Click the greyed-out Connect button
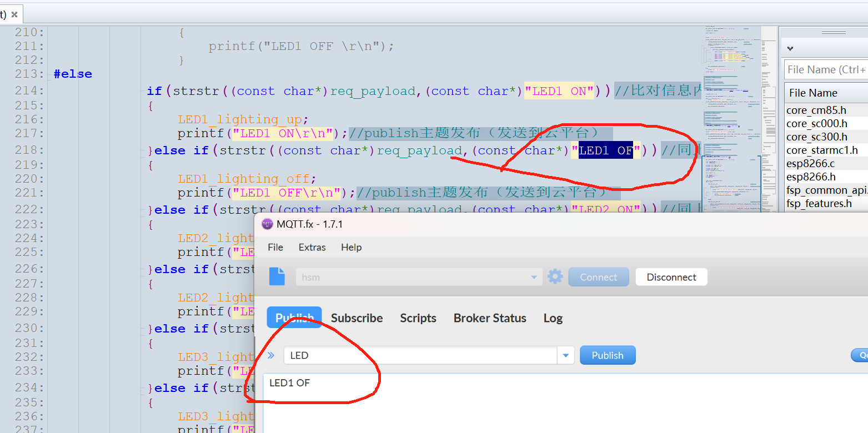Screen dimensions: 868x433 pyautogui.click(x=599, y=277)
